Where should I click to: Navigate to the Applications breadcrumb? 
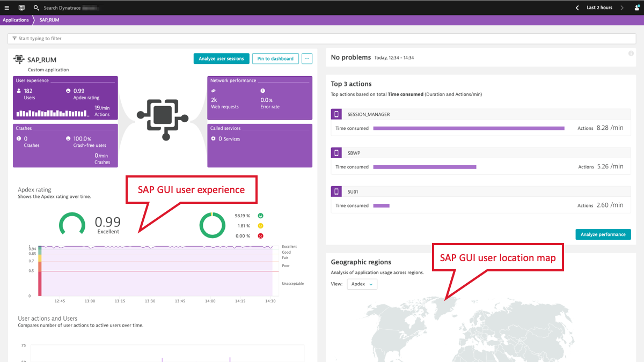pos(16,20)
